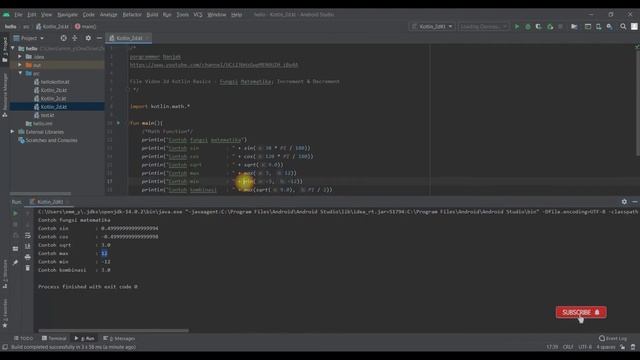The width and height of the screenshot is (640, 360).
Task: Click the greyed Stop icon in the toolbar
Action: point(561,27)
